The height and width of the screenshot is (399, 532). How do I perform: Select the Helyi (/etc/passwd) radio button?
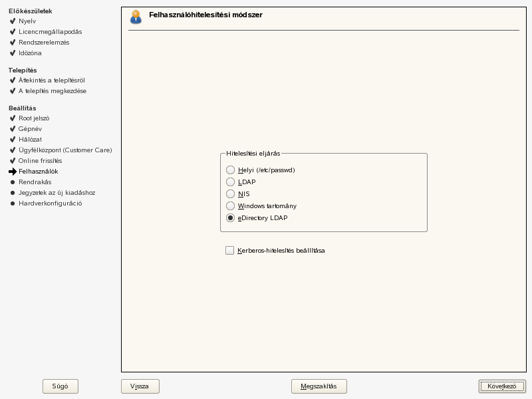[x=231, y=170]
